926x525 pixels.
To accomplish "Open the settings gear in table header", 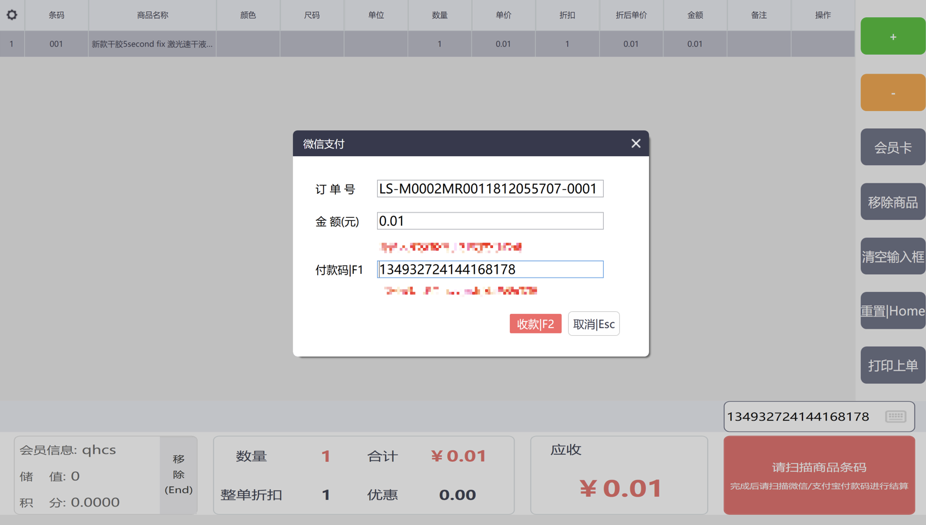I will [12, 15].
